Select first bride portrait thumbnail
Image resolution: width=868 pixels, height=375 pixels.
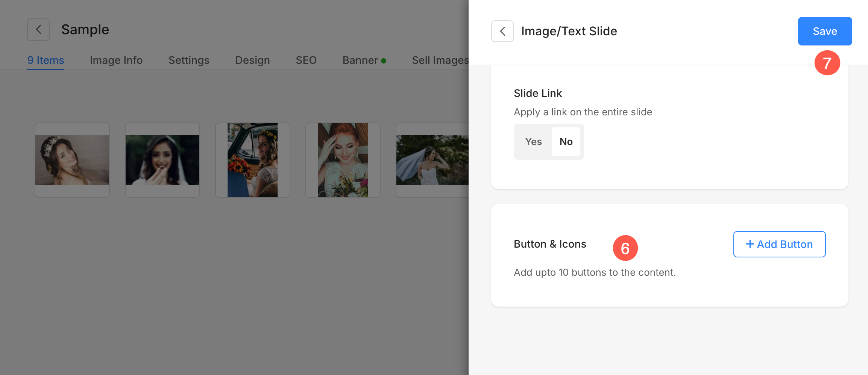click(x=72, y=160)
